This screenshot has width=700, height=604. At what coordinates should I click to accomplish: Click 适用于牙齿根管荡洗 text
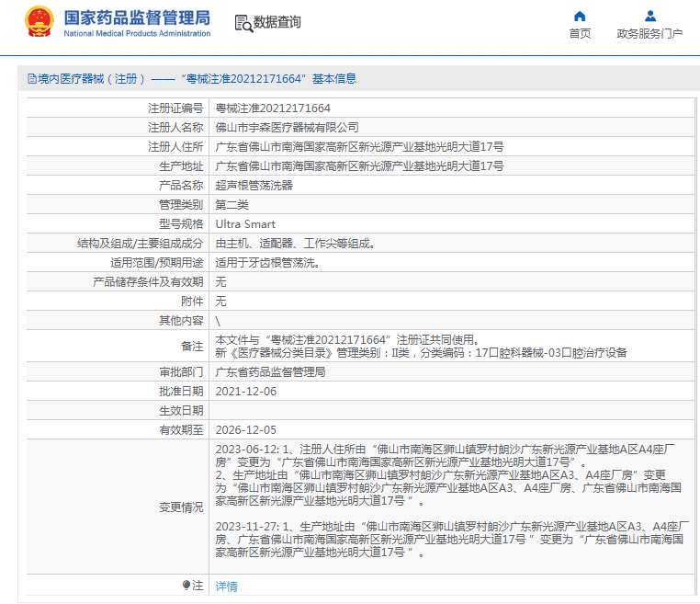267,262
